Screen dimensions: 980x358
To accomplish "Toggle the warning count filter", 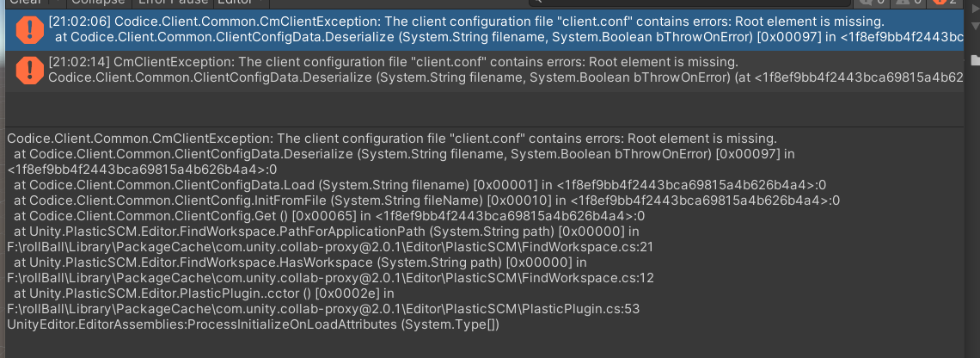I will point(907,3).
